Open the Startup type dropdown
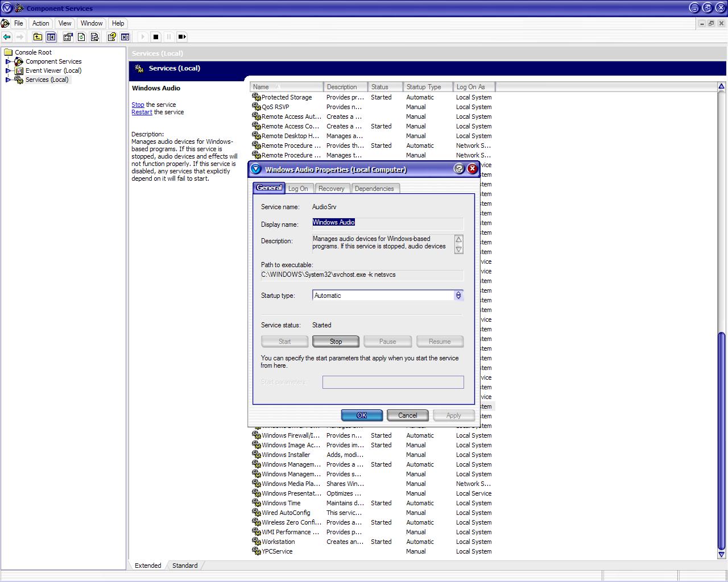The height and width of the screenshot is (582, 728). click(x=458, y=296)
